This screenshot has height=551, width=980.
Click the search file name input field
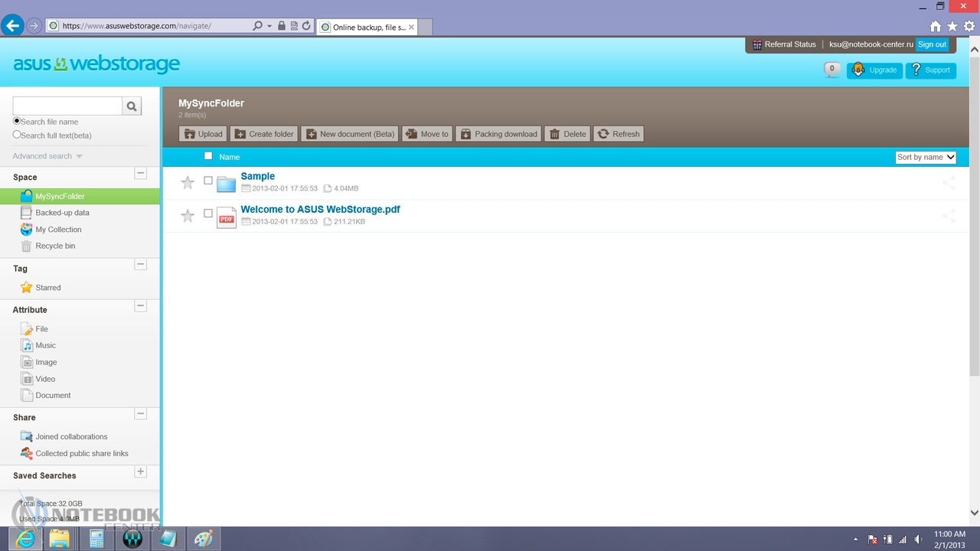67,106
